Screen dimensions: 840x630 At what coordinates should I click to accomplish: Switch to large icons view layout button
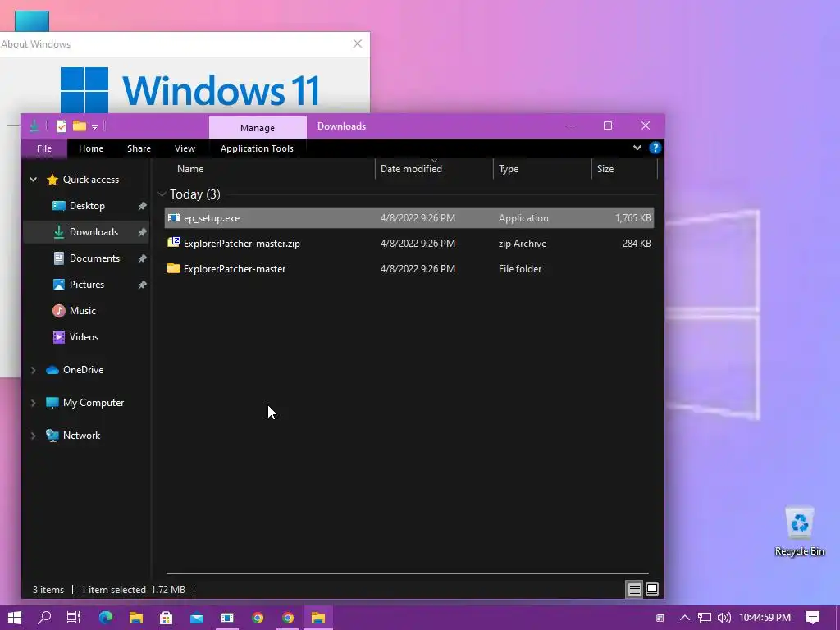pyautogui.click(x=652, y=589)
